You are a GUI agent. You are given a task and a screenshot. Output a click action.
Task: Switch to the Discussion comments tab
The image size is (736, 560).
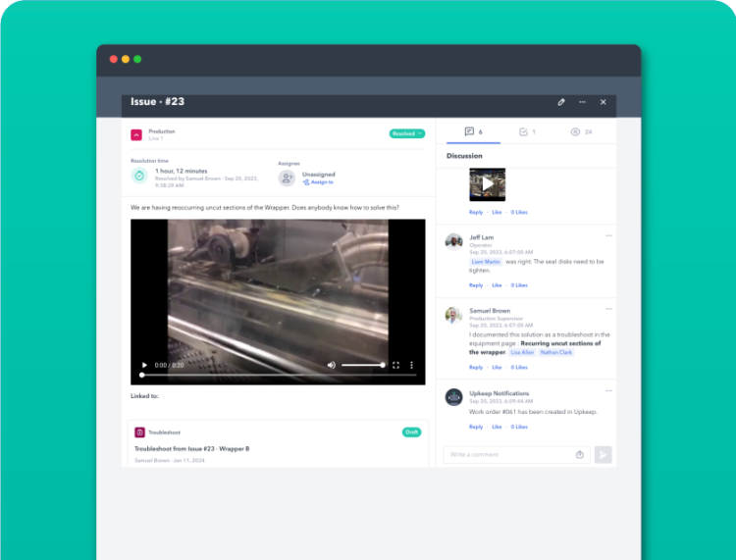[x=474, y=131]
